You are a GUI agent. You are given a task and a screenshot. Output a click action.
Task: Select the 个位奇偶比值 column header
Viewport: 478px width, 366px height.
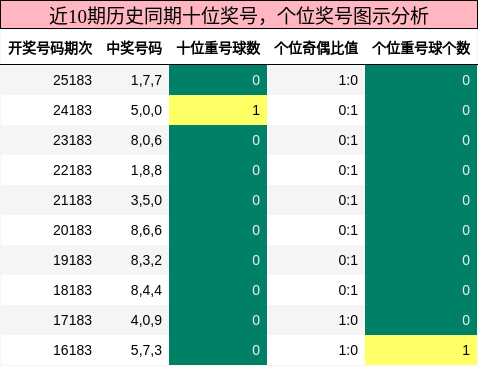316,48
